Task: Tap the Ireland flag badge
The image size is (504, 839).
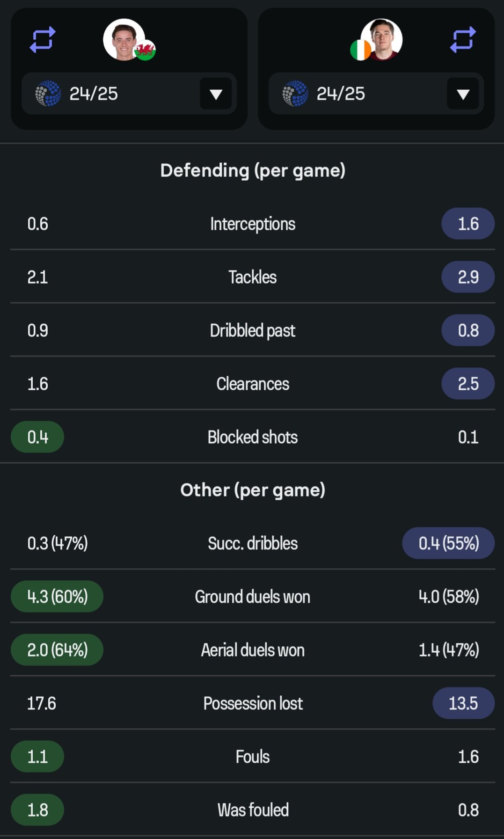Action: coord(361,50)
